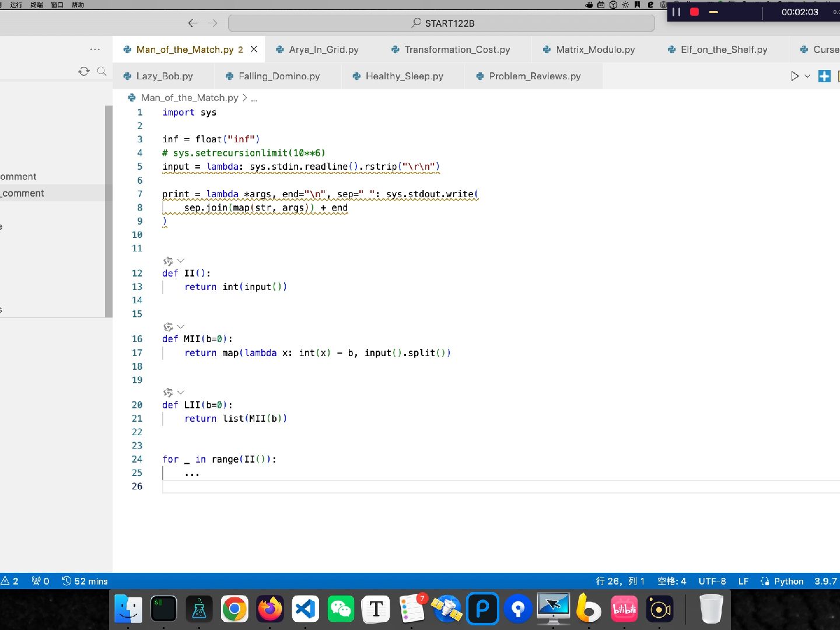Click the code lens icon above def II
Image resolution: width=840 pixels, height=630 pixels.
pos(168,261)
